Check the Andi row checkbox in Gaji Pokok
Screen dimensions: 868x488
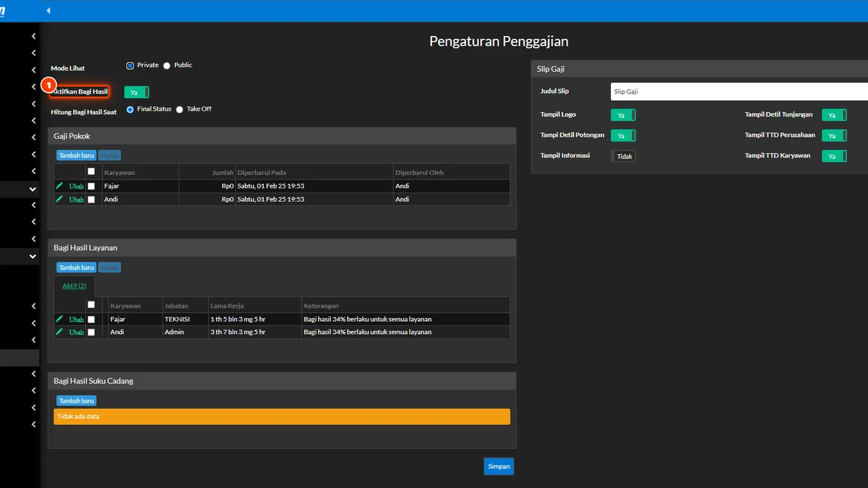(x=92, y=200)
